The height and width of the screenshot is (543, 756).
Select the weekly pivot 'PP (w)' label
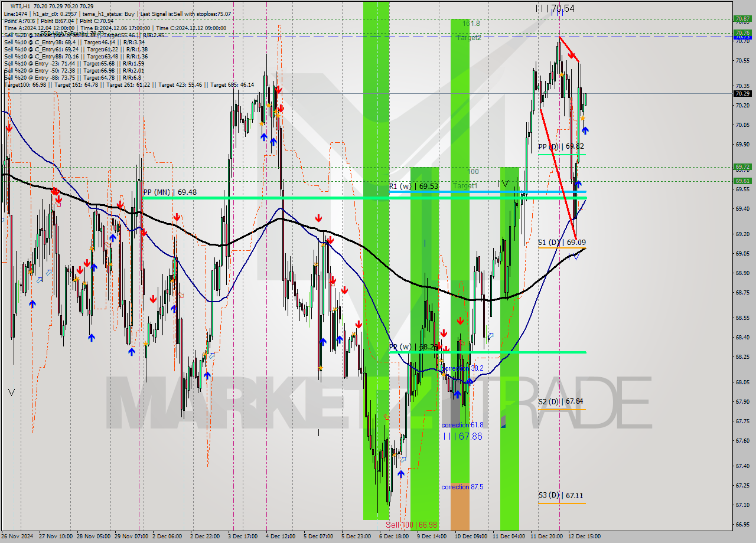413,347
